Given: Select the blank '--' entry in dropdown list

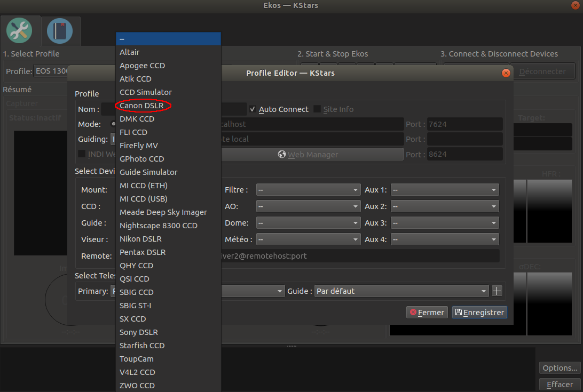Looking at the screenshot, I should [168, 38].
